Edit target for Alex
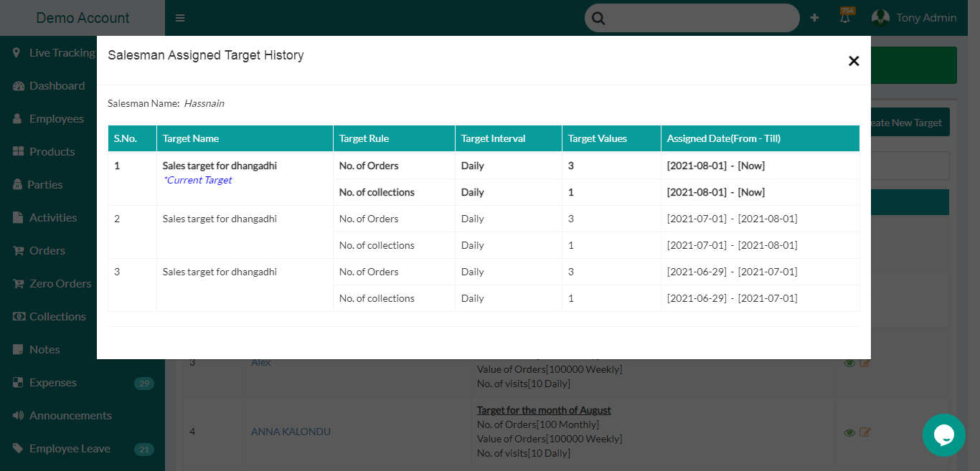The image size is (980, 471). (x=865, y=363)
